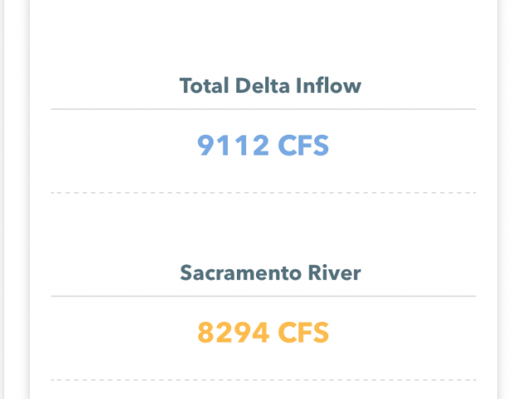Image resolution: width=532 pixels, height=399 pixels.
Task: Click the word Delta in the heading
Action: pyautogui.click(x=263, y=86)
